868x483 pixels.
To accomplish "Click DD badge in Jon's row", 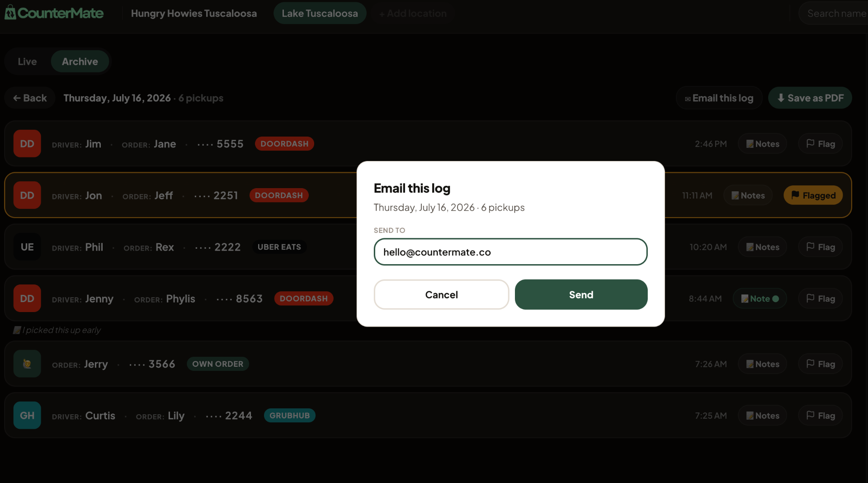I will (x=27, y=195).
